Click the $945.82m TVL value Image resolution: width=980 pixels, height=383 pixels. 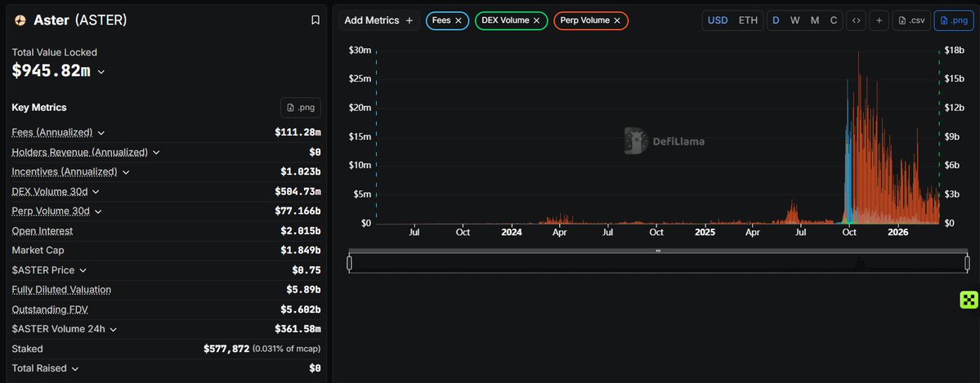coord(51,70)
